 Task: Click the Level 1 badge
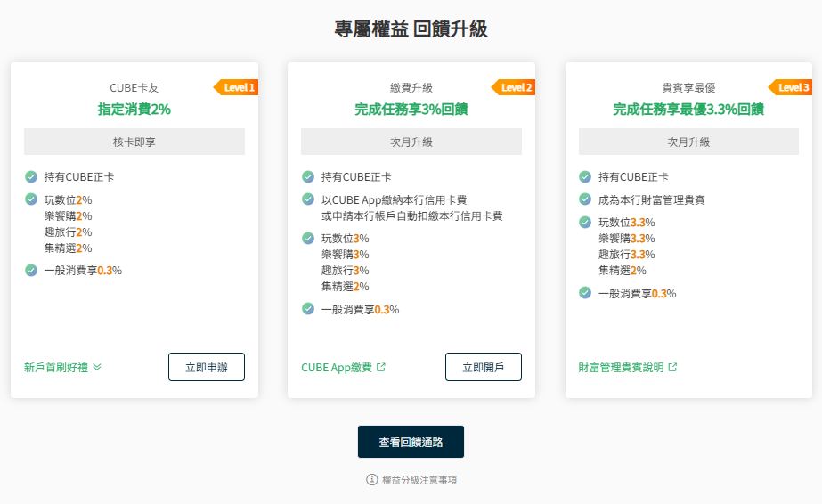(236, 87)
